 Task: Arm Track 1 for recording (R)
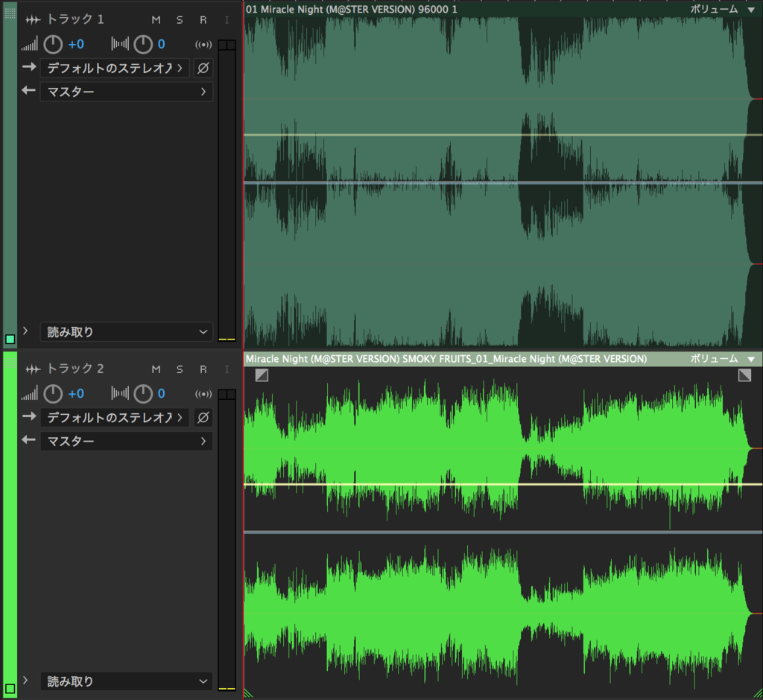pyautogui.click(x=203, y=20)
